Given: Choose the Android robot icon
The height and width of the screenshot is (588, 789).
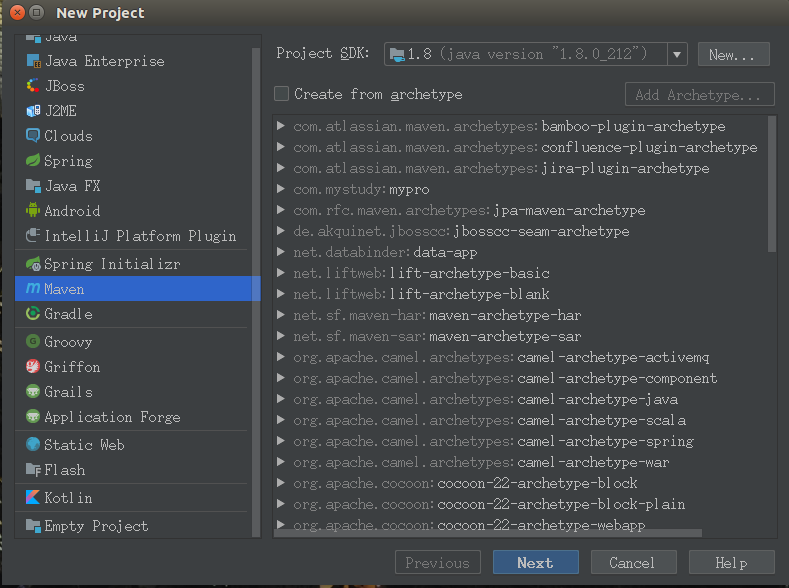Looking at the screenshot, I should [x=33, y=210].
